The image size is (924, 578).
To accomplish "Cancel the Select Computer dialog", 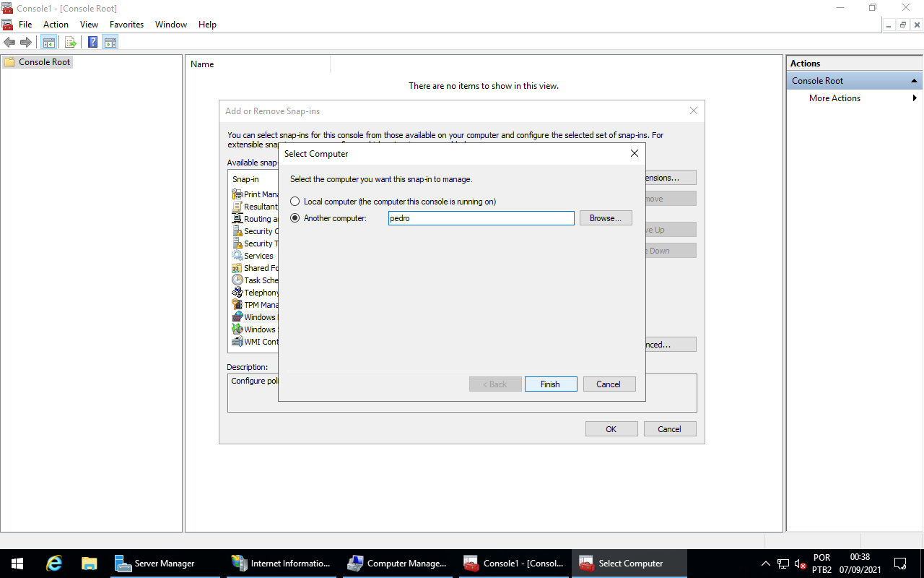I will click(609, 384).
